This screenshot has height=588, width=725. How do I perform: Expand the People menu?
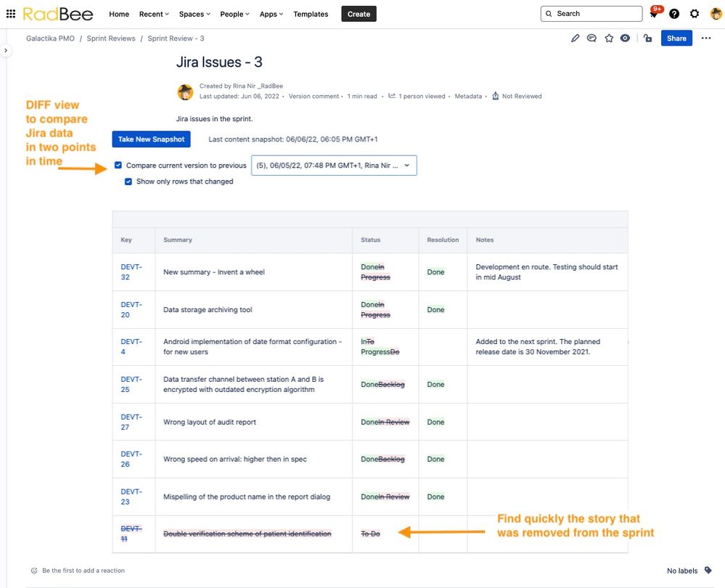(x=234, y=14)
